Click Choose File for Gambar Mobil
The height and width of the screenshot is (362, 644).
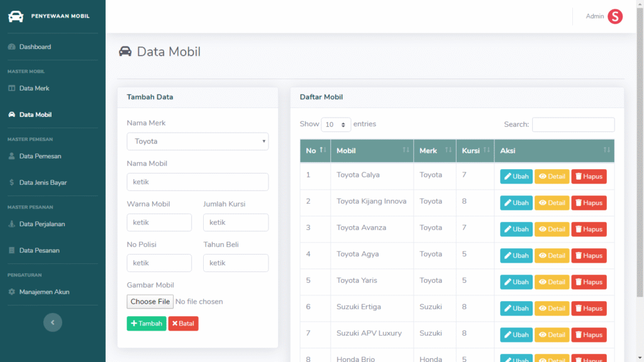click(150, 302)
